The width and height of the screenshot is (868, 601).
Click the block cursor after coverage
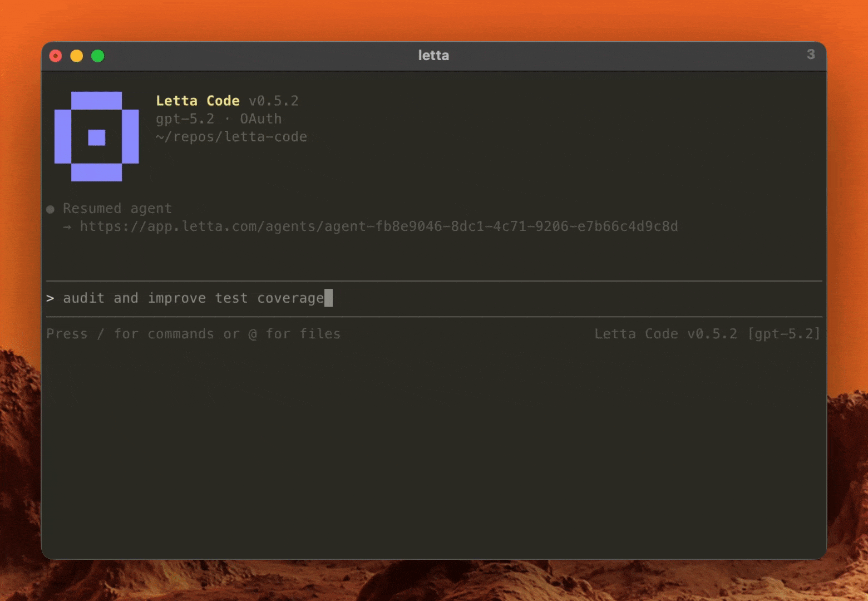[328, 298]
